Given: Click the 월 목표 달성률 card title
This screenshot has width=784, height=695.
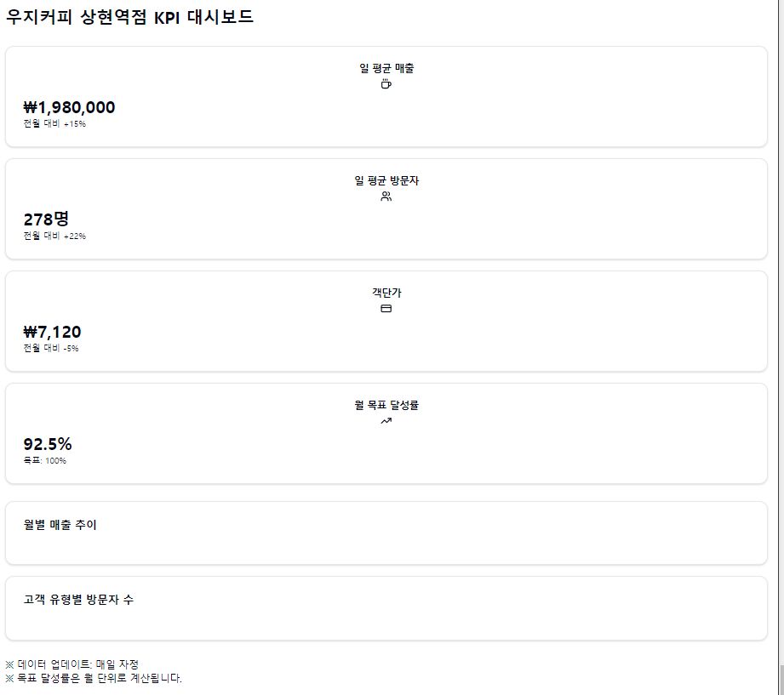Looking at the screenshot, I should point(386,405).
